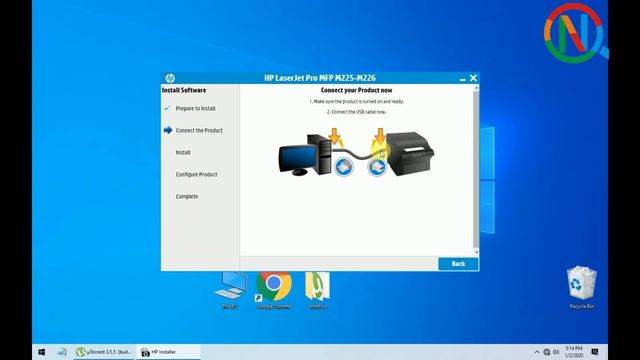This screenshot has width=640, height=360.
Task: Click the USB plug icon near the computer
Action: click(x=344, y=167)
